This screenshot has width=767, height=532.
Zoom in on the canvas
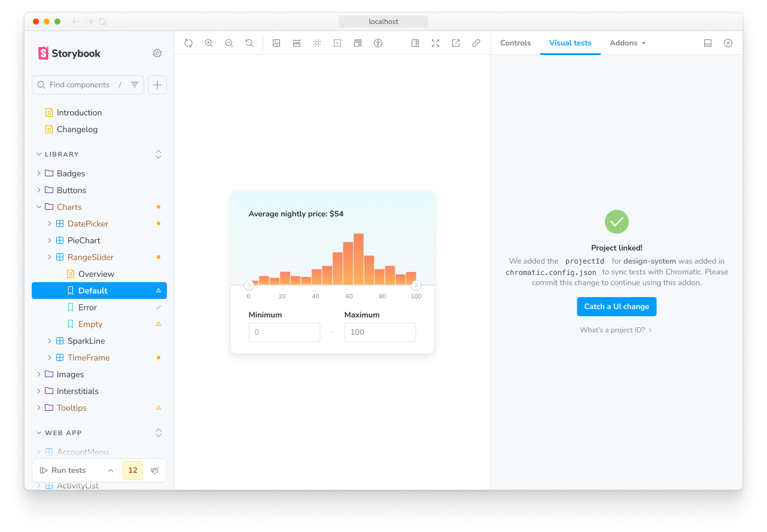pos(209,43)
